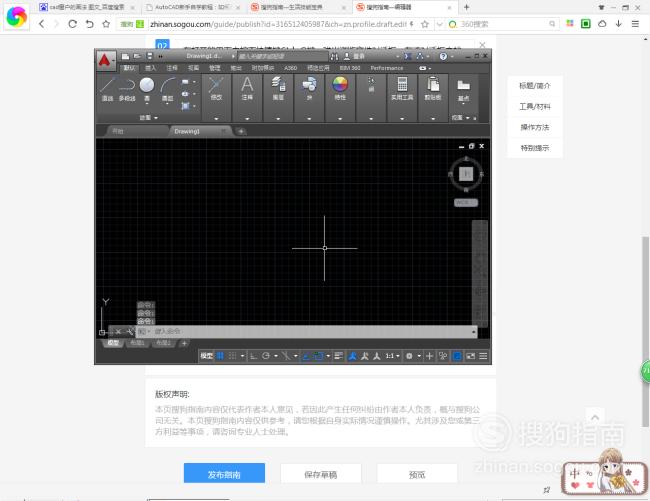Open the status bar customization menu icon
The image size is (650, 501).
[x=483, y=356]
